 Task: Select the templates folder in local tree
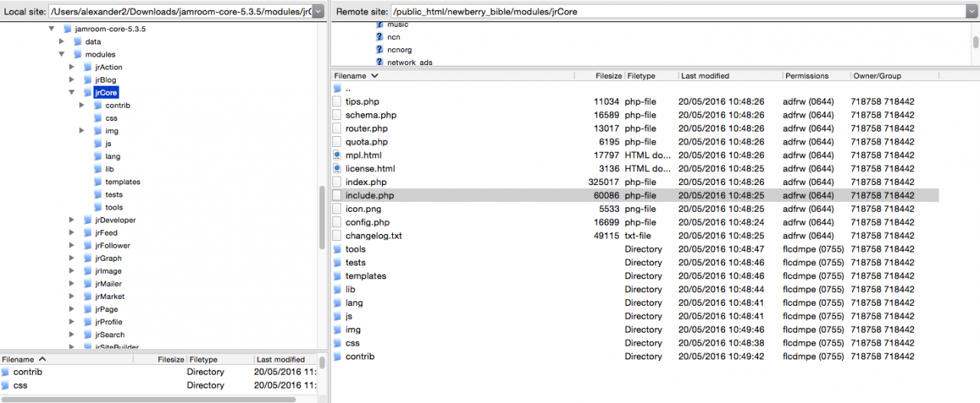coord(122,182)
